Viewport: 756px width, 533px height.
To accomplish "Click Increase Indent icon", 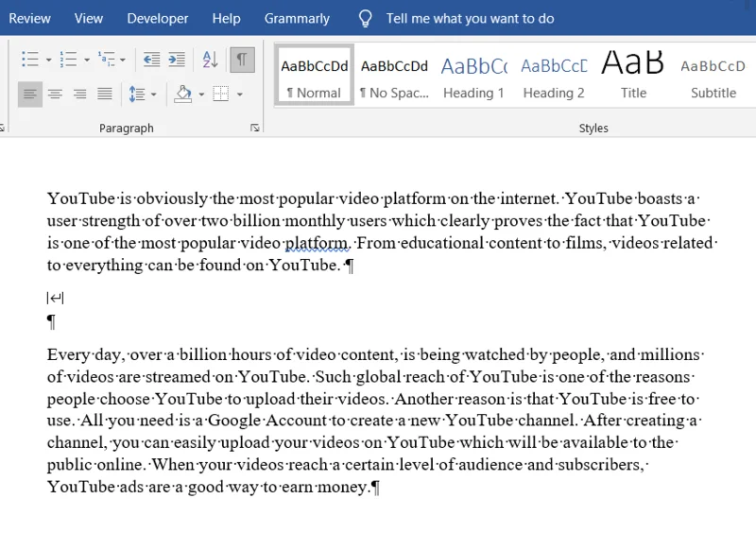I will coord(177,60).
